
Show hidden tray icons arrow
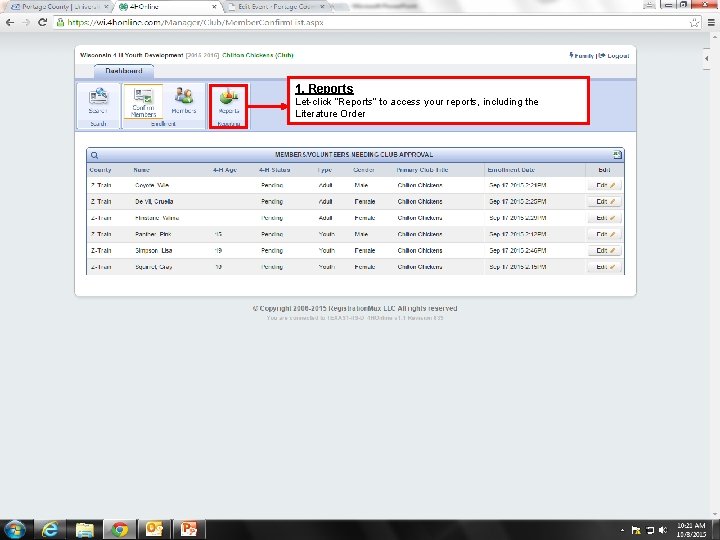[622, 530]
